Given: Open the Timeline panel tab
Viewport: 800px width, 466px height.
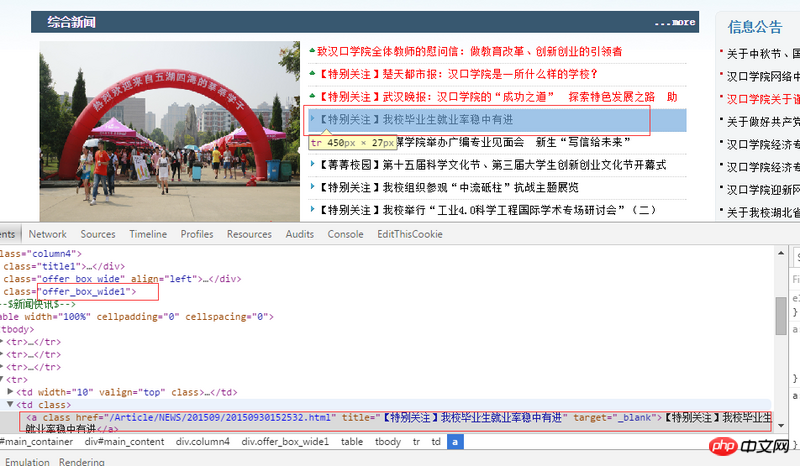Looking at the screenshot, I should pyautogui.click(x=148, y=234).
